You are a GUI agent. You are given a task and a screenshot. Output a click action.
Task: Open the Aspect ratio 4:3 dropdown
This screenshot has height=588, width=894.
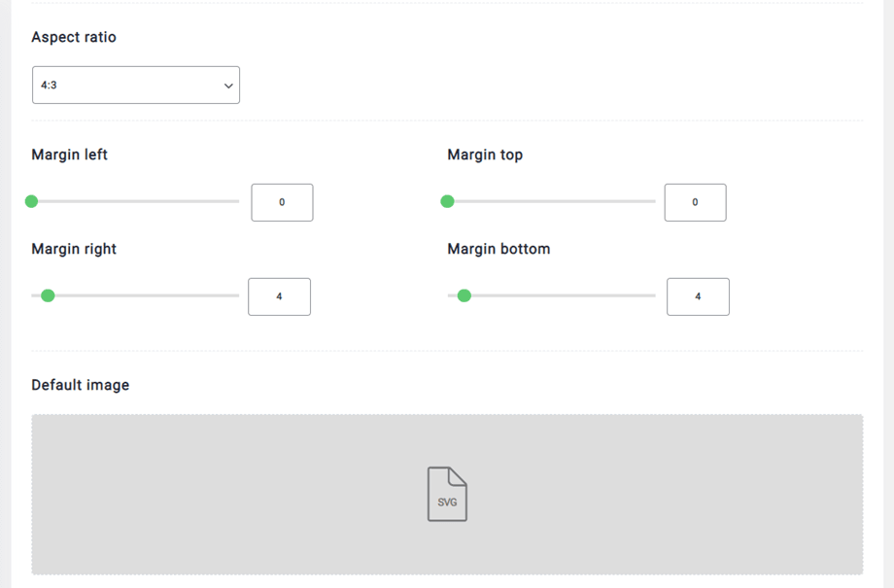(x=136, y=86)
